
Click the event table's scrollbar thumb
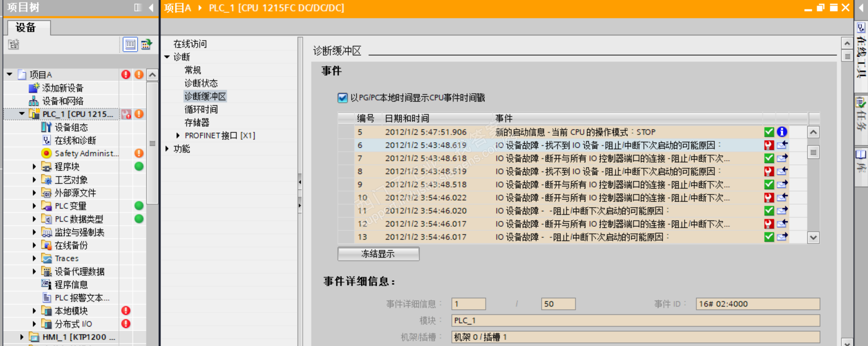[814, 152]
